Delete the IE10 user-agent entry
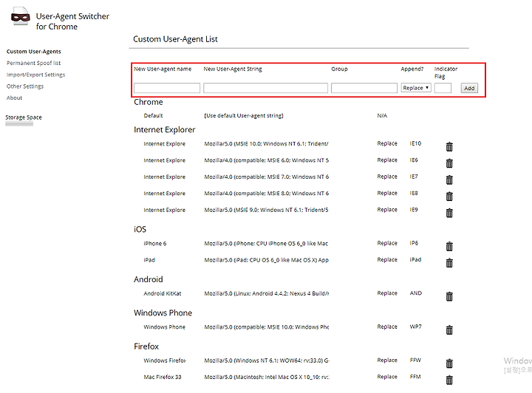The image size is (532, 393). 449,146
